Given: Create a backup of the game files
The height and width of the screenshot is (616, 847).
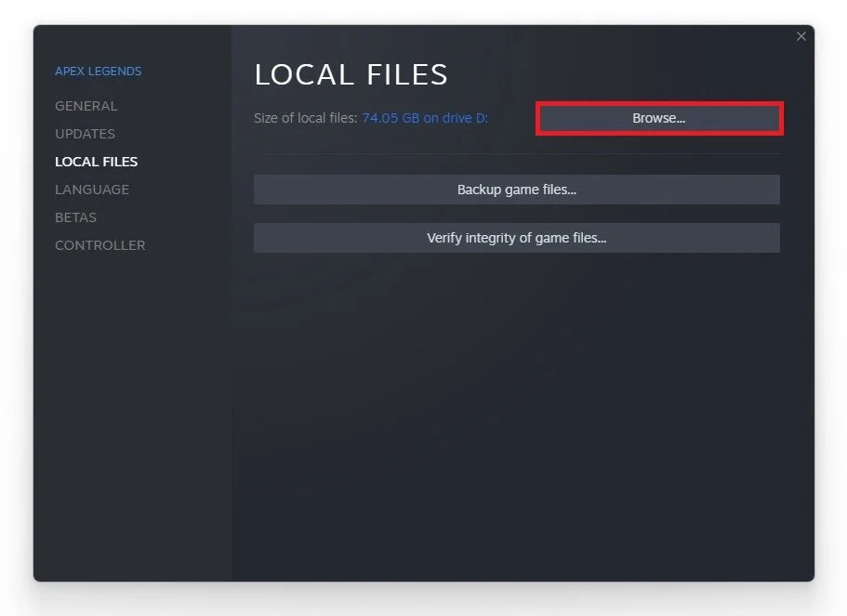Looking at the screenshot, I should click(x=516, y=190).
